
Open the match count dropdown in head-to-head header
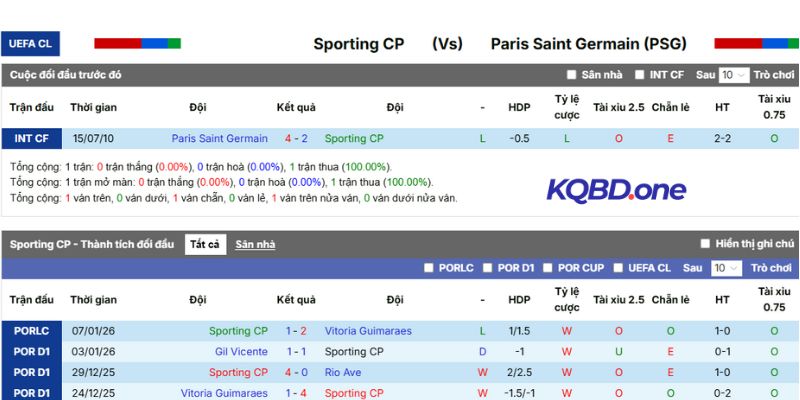(x=733, y=75)
